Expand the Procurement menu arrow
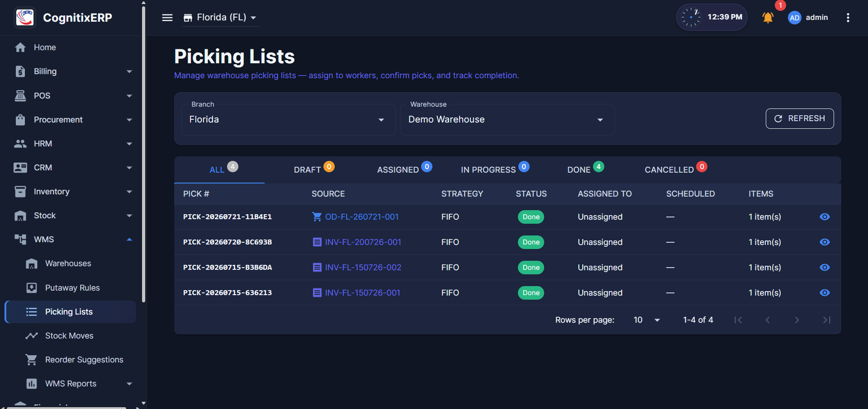The height and width of the screenshot is (409, 868). click(x=129, y=119)
